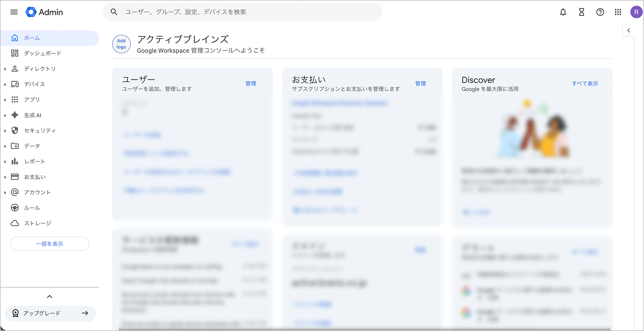Open the hourglass tasks icon
Image resolution: width=644 pixels, height=331 pixels.
coord(582,12)
